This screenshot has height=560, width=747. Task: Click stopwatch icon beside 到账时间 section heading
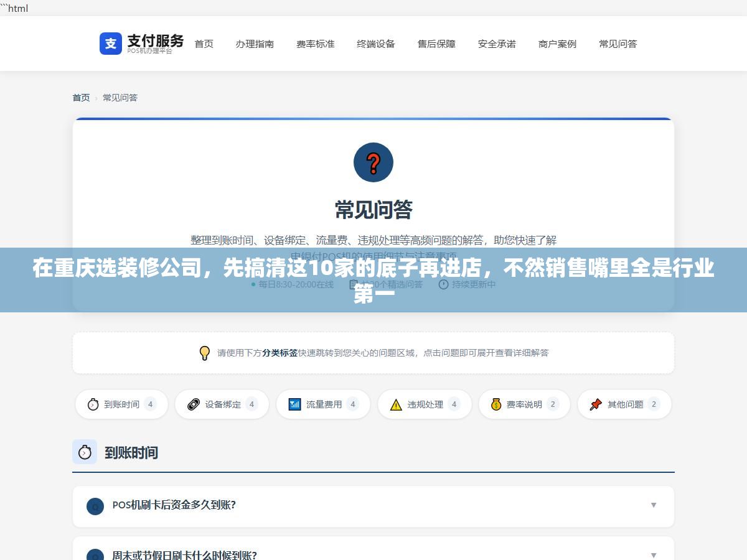pos(85,452)
